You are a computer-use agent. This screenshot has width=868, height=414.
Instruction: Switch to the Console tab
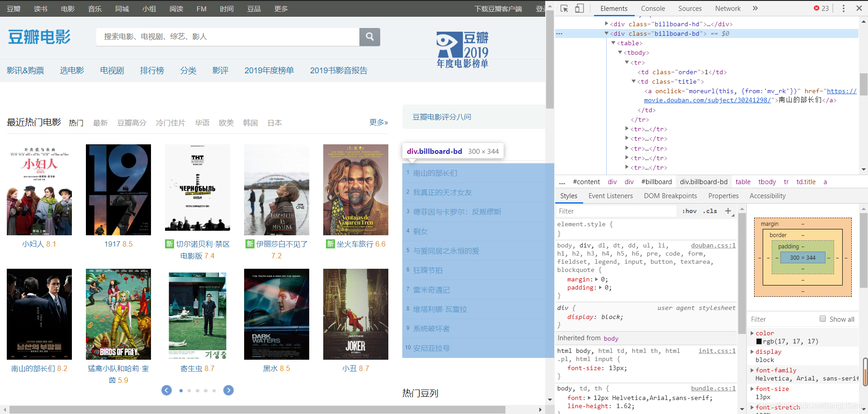point(653,9)
